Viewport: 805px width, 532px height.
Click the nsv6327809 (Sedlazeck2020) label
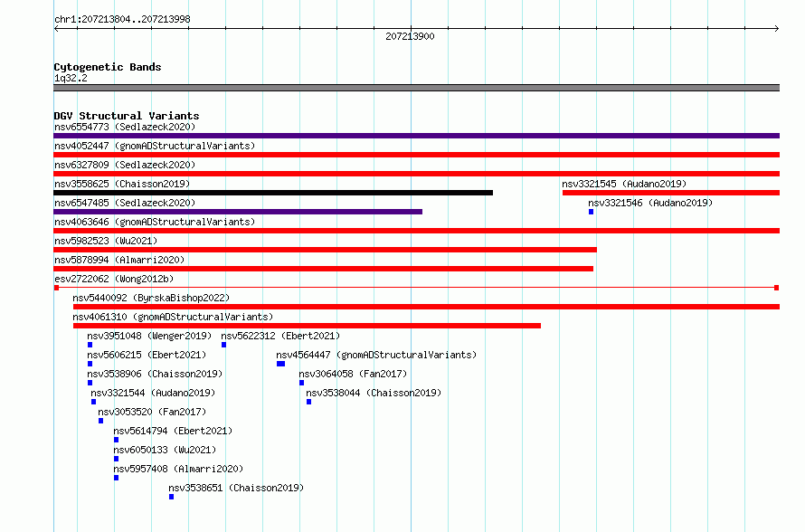tap(125, 165)
